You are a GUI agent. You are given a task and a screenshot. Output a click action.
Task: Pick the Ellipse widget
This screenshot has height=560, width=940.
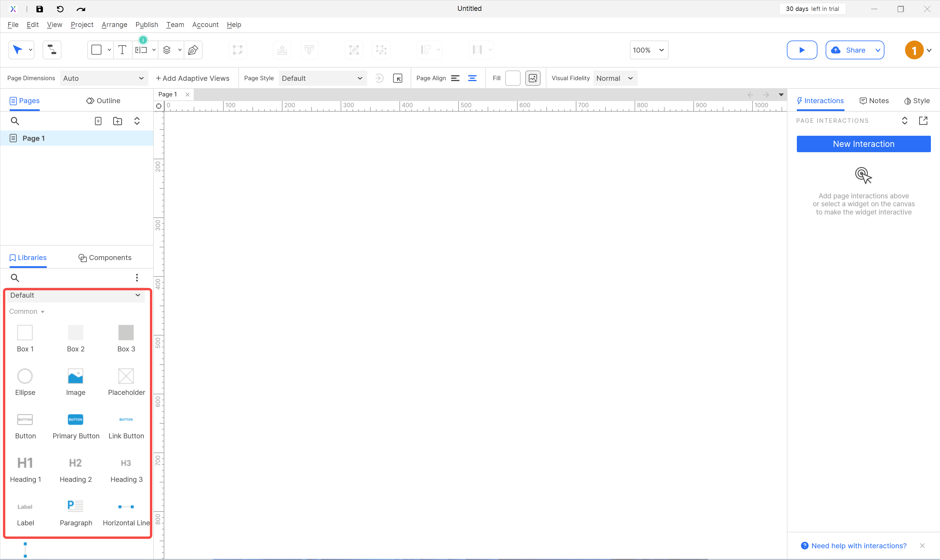coord(25,382)
